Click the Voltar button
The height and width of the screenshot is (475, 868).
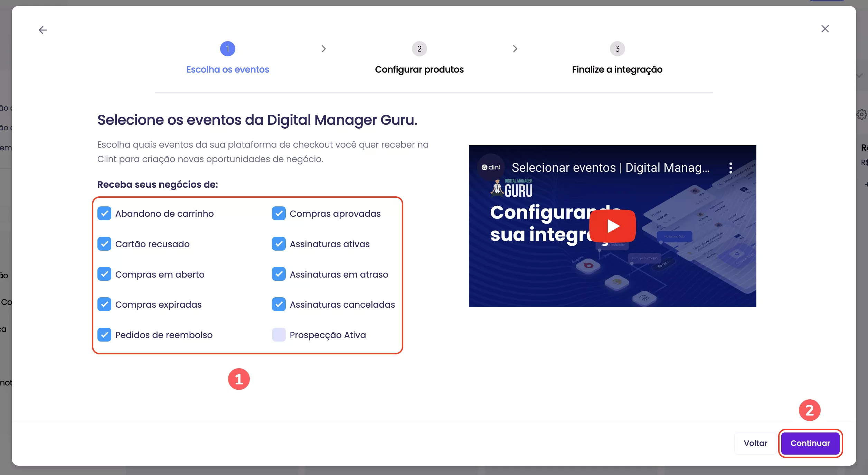[x=755, y=443]
